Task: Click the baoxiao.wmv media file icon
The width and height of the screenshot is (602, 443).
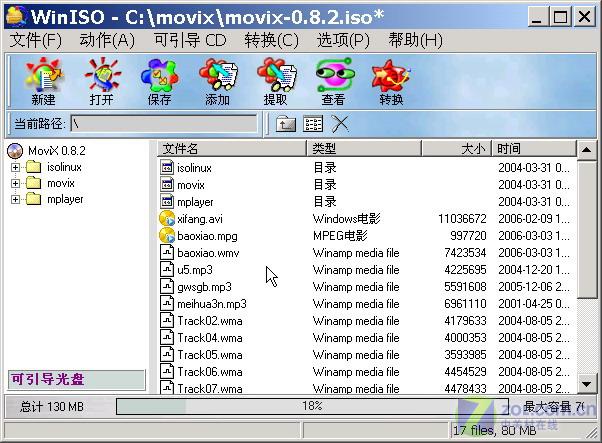Action: 167,253
